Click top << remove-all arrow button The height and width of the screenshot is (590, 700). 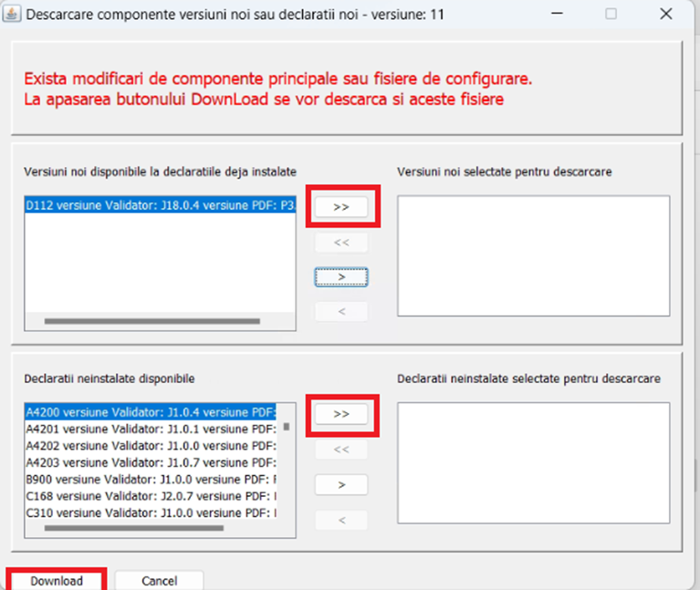click(x=341, y=243)
